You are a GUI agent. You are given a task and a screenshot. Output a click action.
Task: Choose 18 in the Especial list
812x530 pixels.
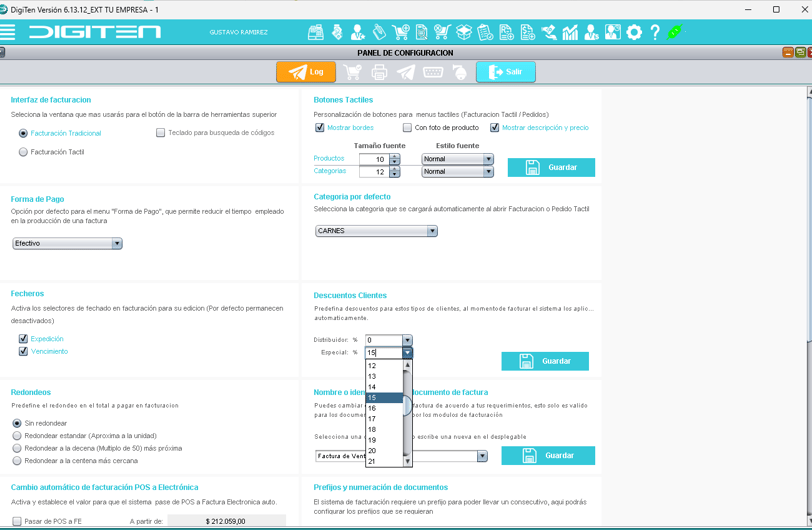[384, 429]
